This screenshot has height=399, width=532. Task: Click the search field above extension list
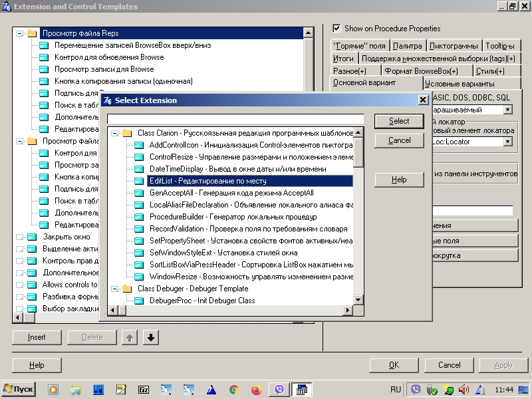tap(235, 119)
